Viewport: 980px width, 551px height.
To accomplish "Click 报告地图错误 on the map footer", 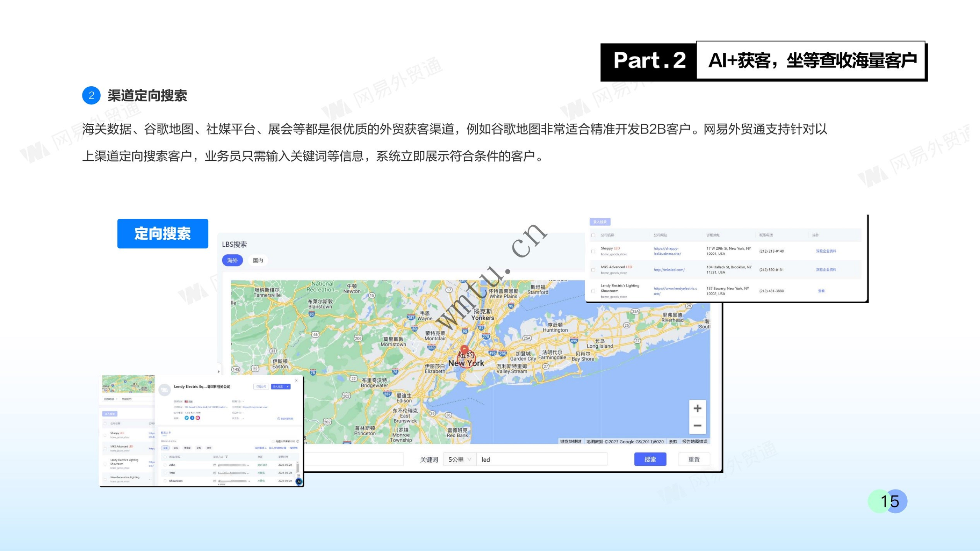I will coord(695,441).
